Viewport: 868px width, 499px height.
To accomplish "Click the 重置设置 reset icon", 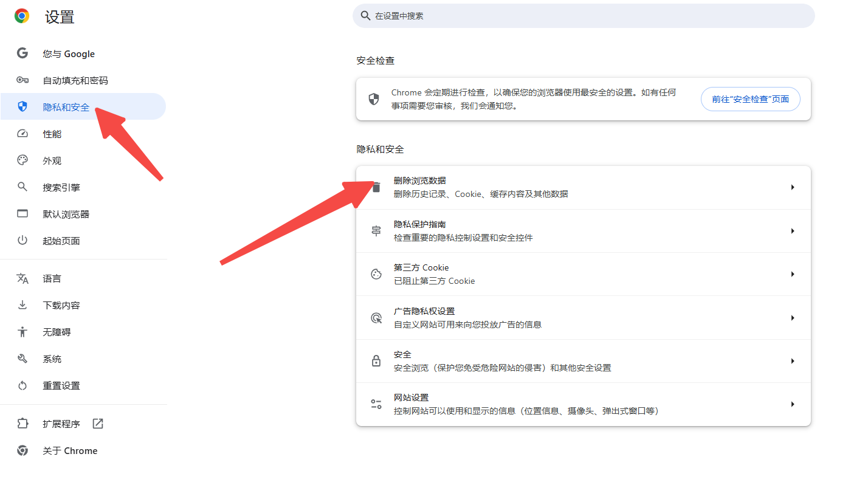I will click(22, 385).
